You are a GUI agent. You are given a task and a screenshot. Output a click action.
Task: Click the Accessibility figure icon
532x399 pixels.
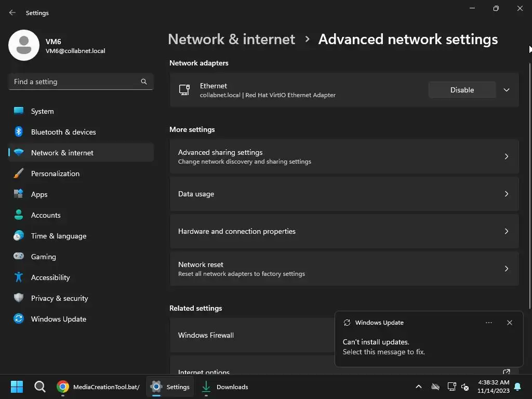pos(19,277)
